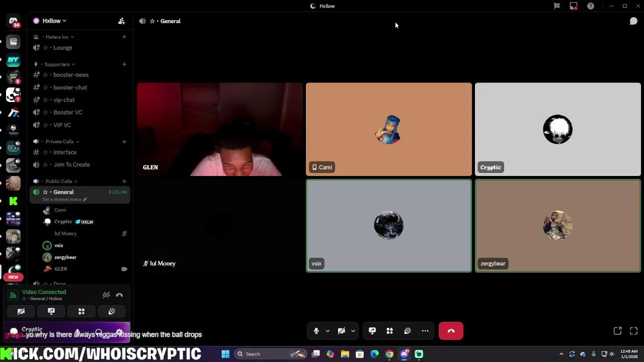Toggle microphone mute in bottom call bar
Screen dimensions: 644x362
[316, 331]
